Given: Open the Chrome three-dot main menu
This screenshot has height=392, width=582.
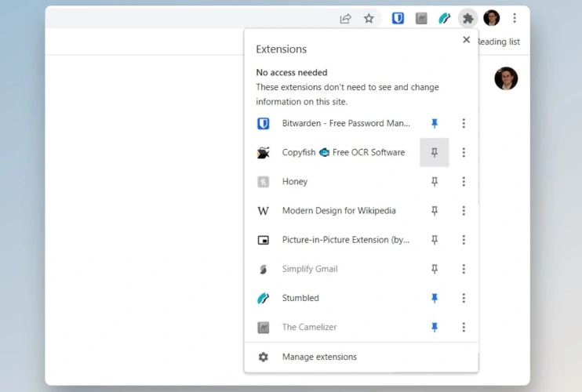Looking at the screenshot, I should point(515,18).
